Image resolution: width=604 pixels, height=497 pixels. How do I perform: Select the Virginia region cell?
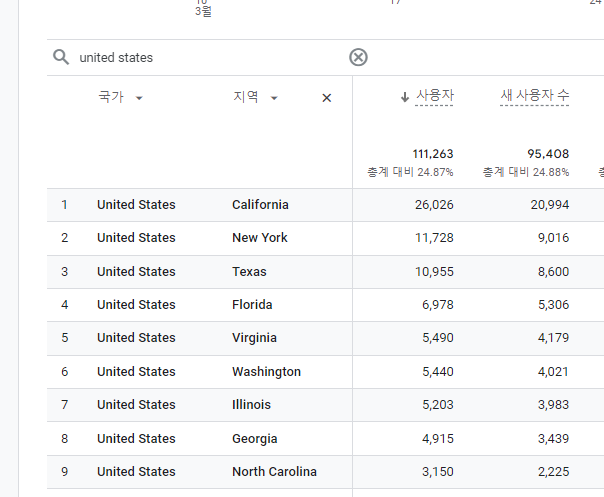point(254,338)
